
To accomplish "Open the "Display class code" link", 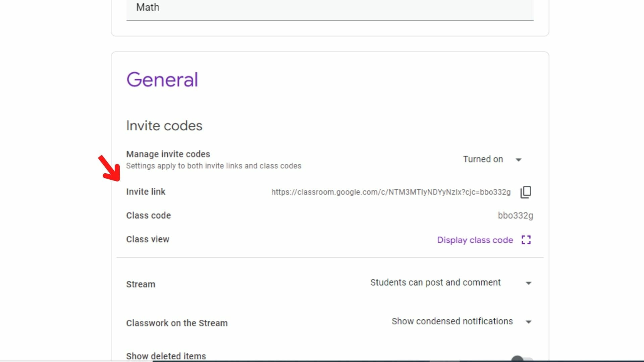I will click(x=475, y=240).
